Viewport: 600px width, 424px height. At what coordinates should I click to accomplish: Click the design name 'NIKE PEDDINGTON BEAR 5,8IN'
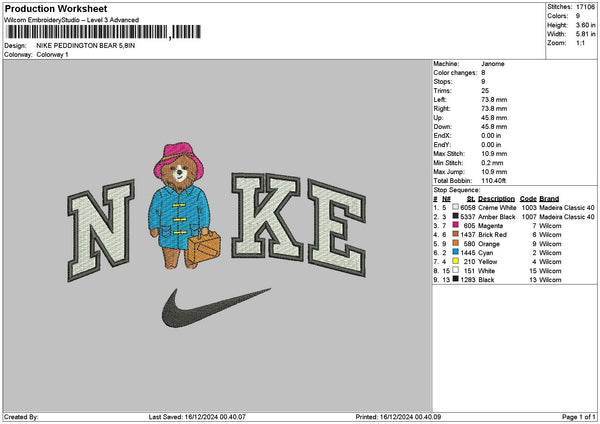click(86, 46)
